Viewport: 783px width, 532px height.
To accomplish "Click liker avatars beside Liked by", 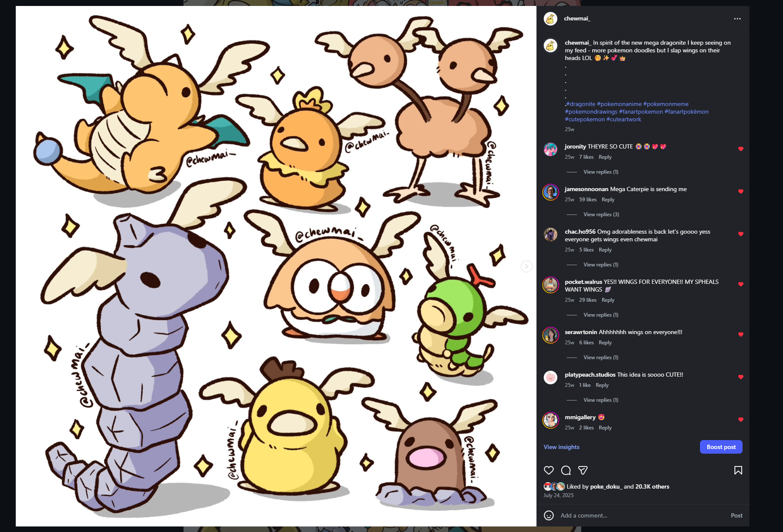I will click(554, 486).
